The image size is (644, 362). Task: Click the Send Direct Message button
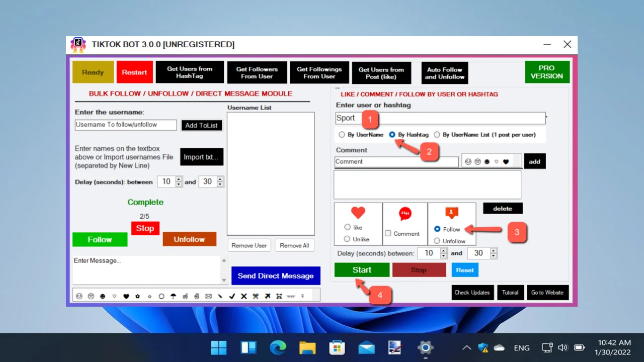click(276, 276)
